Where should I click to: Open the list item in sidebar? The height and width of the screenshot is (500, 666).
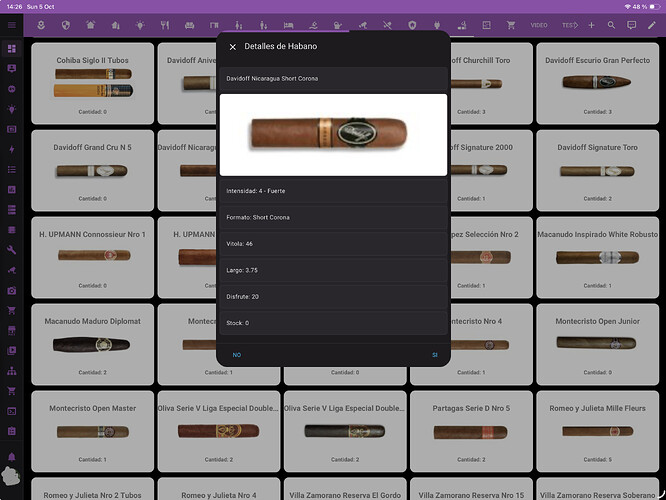coord(11,169)
